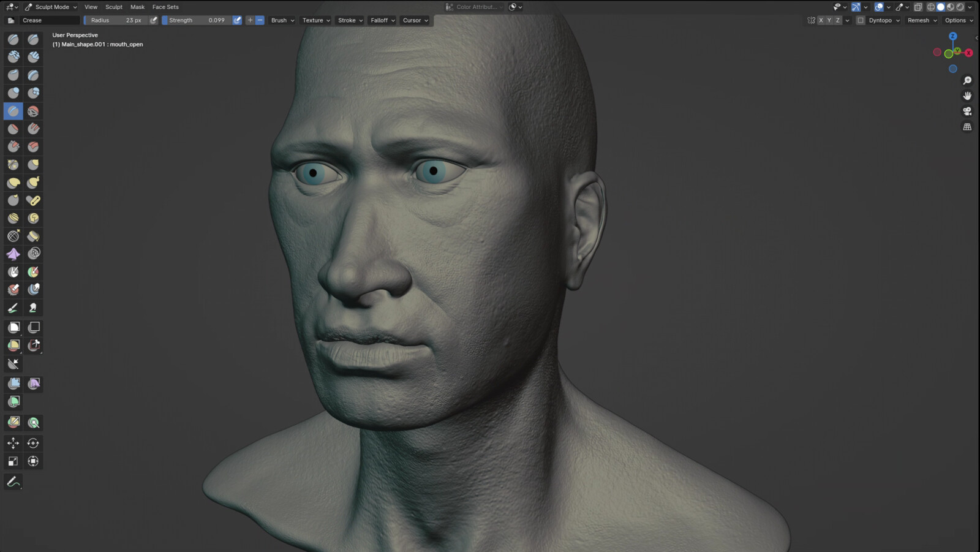Screen dimensions: 980x552
Task: Toggle X-ray display mode
Action: point(918,7)
